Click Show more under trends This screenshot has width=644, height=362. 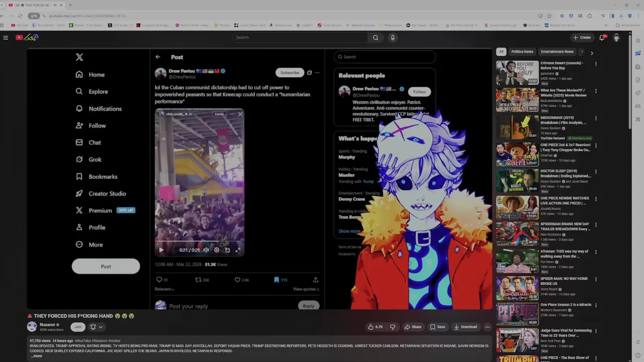click(349, 231)
